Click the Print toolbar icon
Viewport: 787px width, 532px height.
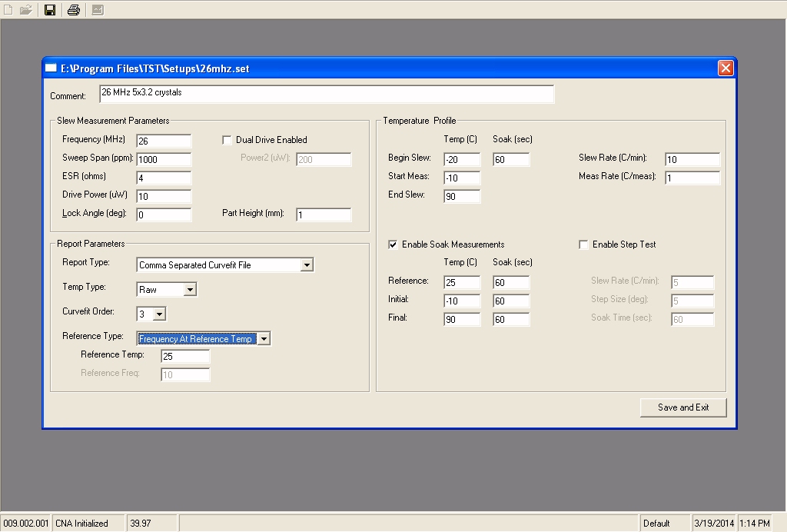74,10
